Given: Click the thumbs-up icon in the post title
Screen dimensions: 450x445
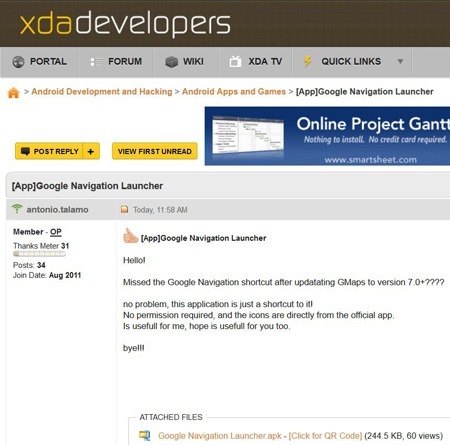Looking at the screenshot, I should click(x=130, y=236).
